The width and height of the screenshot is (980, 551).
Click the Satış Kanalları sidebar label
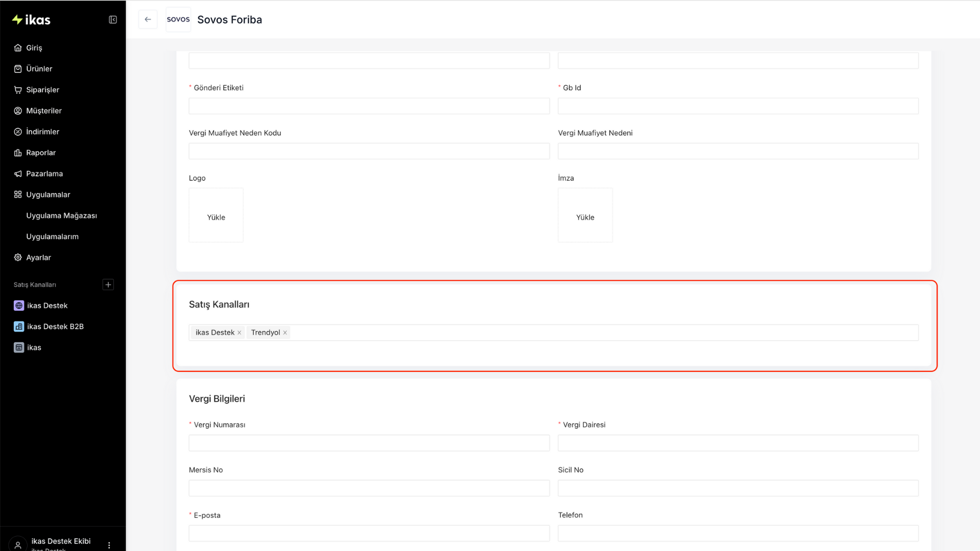pyautogui.click(x=35, y=285)
